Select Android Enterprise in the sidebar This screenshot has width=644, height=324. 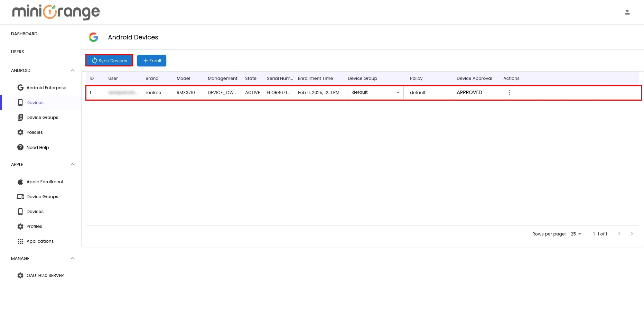(46, 87)
